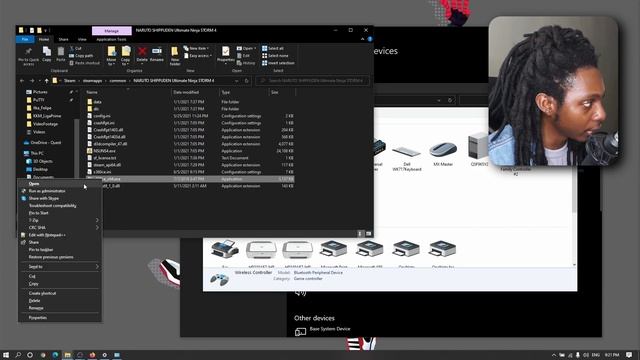Click the search box in Explorer
Screen dimensions: 640x360
pyautogui.click(x=312, y=81)
